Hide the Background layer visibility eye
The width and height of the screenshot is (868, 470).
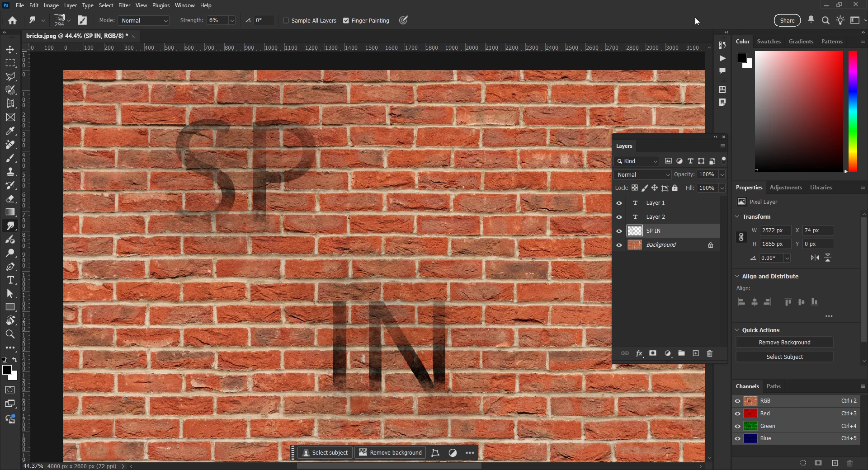[x=619, y=245]
